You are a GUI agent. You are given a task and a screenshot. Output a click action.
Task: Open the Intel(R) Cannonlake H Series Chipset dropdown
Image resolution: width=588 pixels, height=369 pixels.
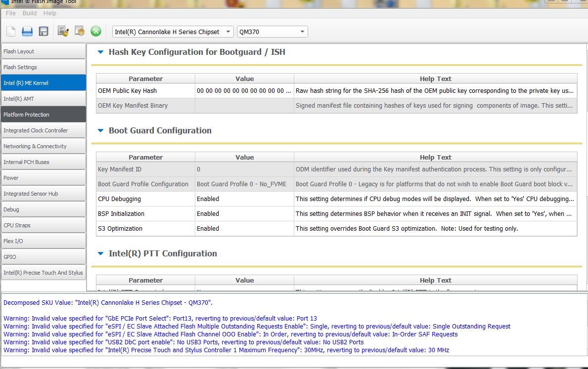173,32
